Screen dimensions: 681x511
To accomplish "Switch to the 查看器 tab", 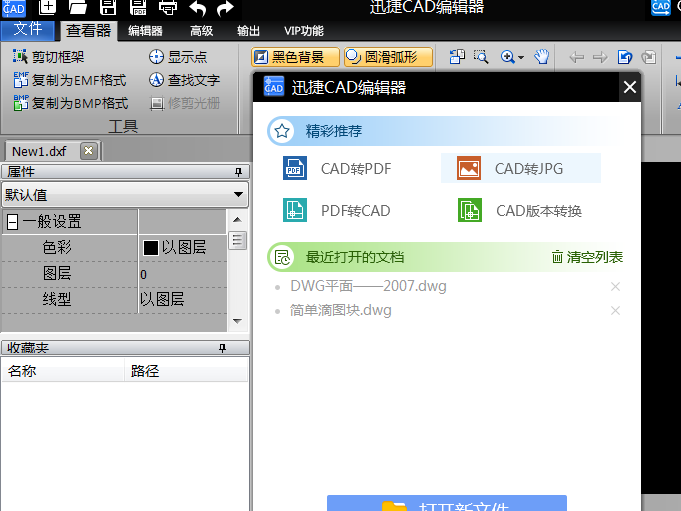I will (x=89, y=31).
